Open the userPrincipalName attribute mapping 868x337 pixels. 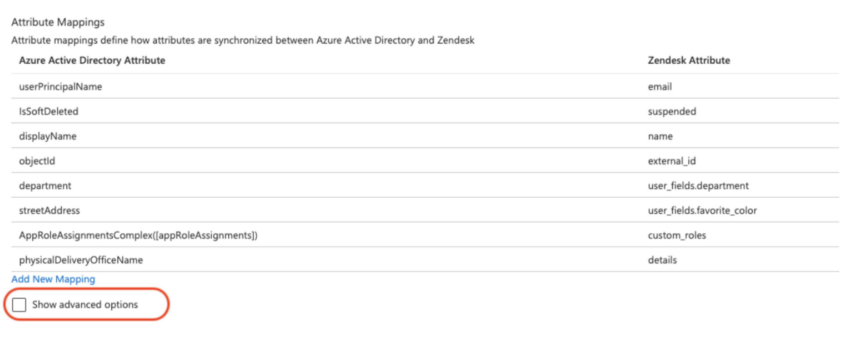61,87
